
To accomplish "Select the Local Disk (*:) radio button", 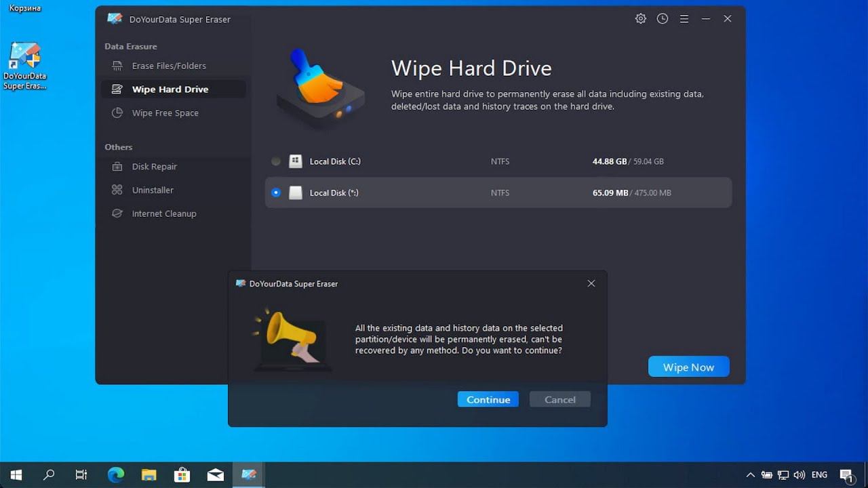I will [x=276, y=192].
